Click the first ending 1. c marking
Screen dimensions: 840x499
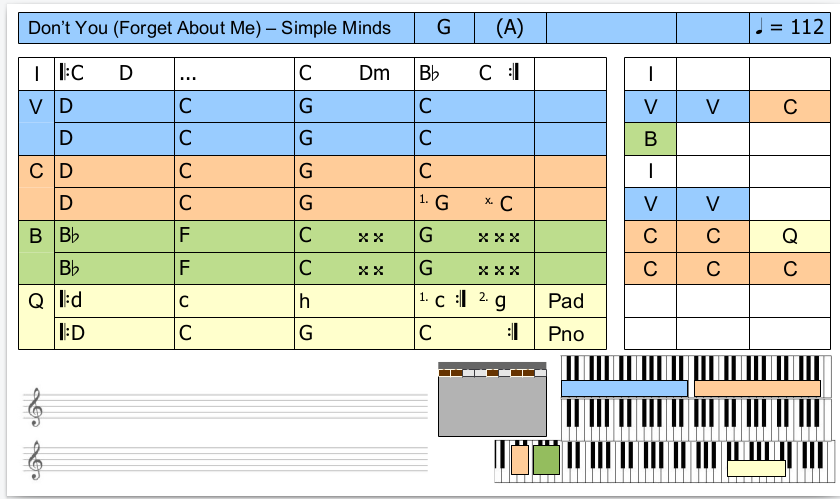click(432, 300)
